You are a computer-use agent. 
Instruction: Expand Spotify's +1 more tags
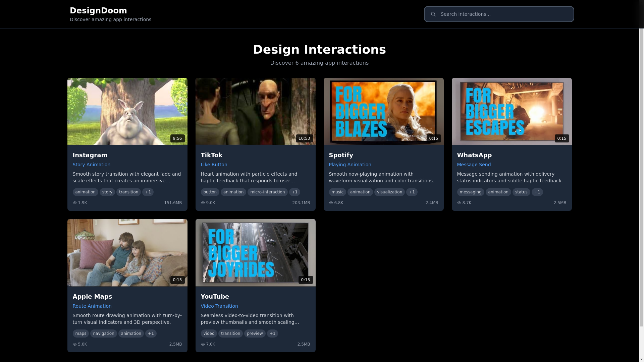[x=412, y=192]
